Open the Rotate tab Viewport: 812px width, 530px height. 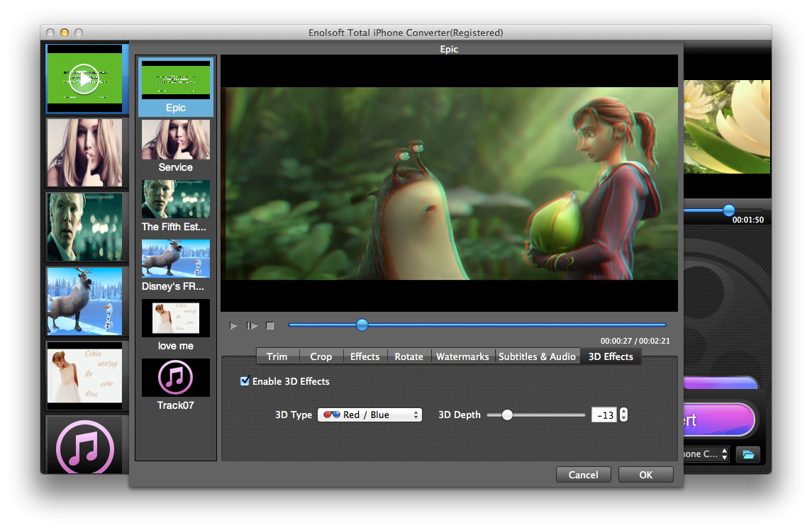[408, 356]
